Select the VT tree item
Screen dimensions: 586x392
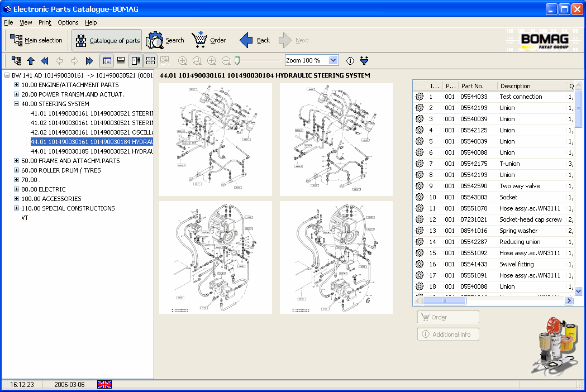tap(25, 218)
